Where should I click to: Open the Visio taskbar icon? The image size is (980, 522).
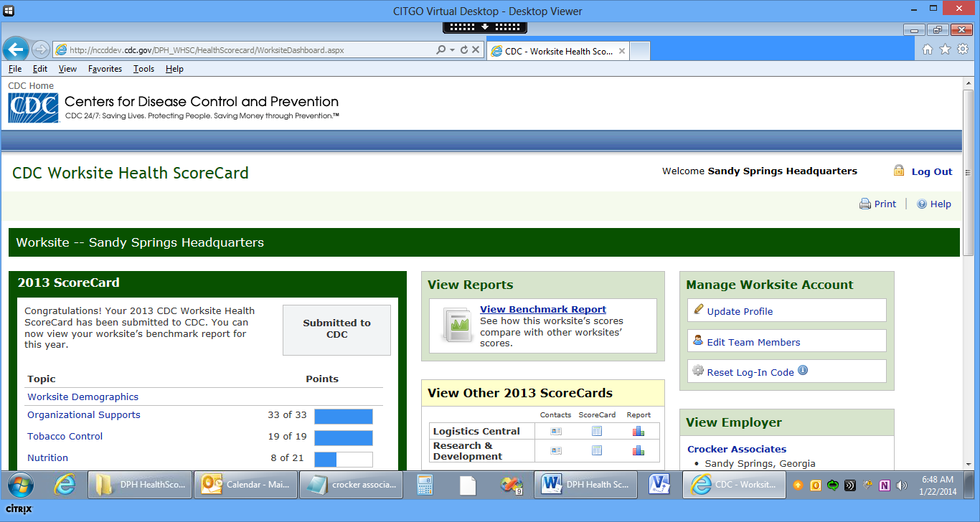tap(659, 485)
